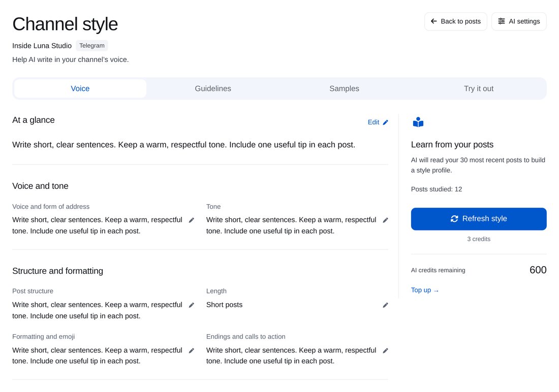The width and height of the screenshot is (559, 392).
Task: Go to the Try it out tab
Action: [478, 88]
